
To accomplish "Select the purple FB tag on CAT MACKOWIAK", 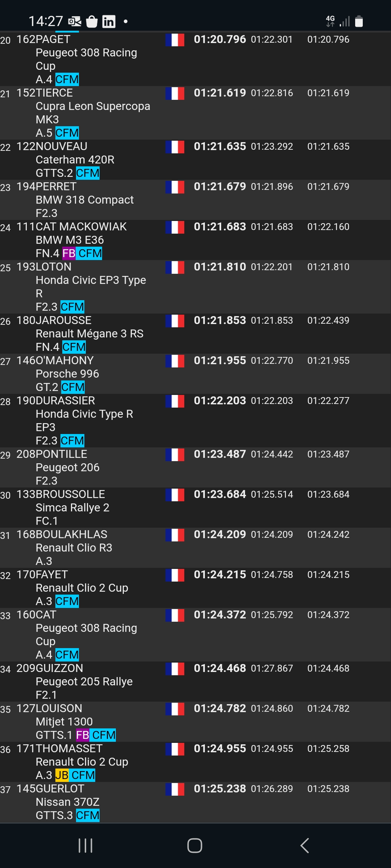I will [x=69, y=254].
